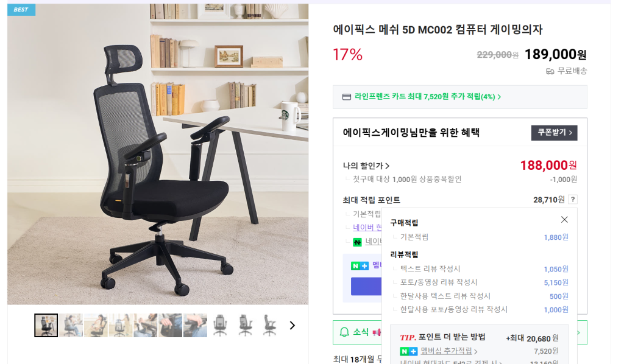Select the last side-view chair thumbnail
The width and height of the screenshot is (624, 364).
(270, 325)
